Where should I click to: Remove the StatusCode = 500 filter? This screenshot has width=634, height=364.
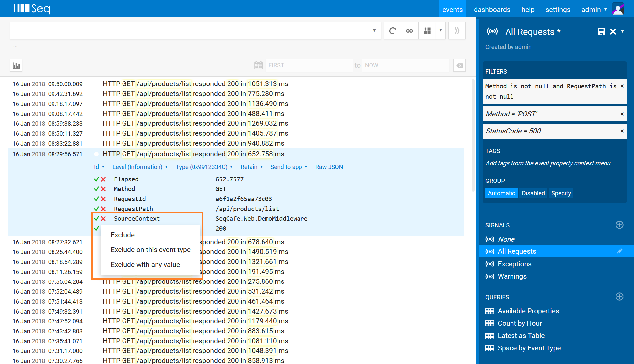[x=622, y=131]
